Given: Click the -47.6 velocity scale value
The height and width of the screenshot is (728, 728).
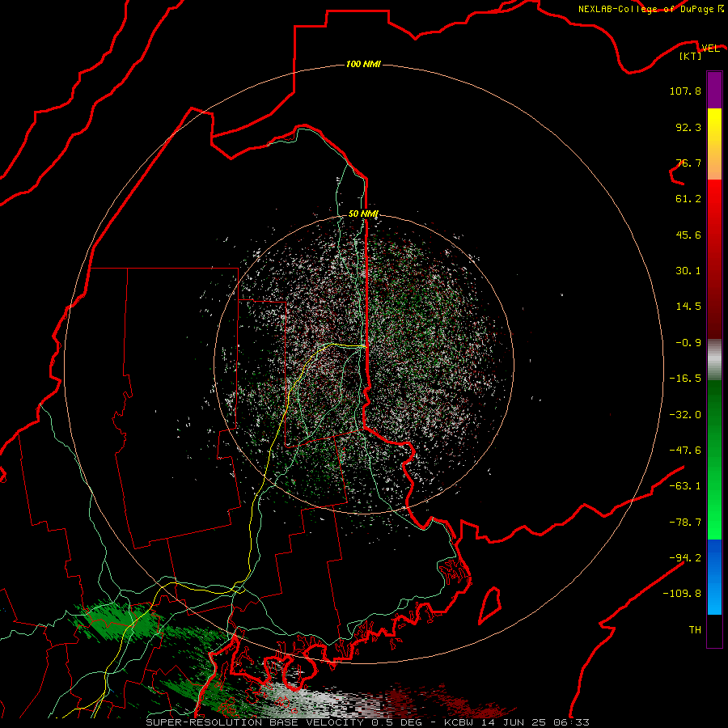Looking at the screenshot, I should pyautogui.click(x=685, y=451).
